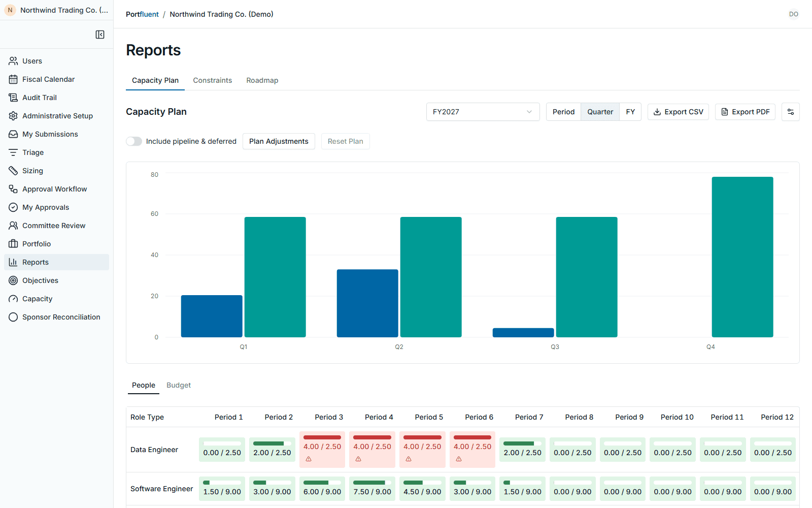Click the Capacity gauge icon
The height and width of the screenshot is (508, 812).
(x=13, y=299)
